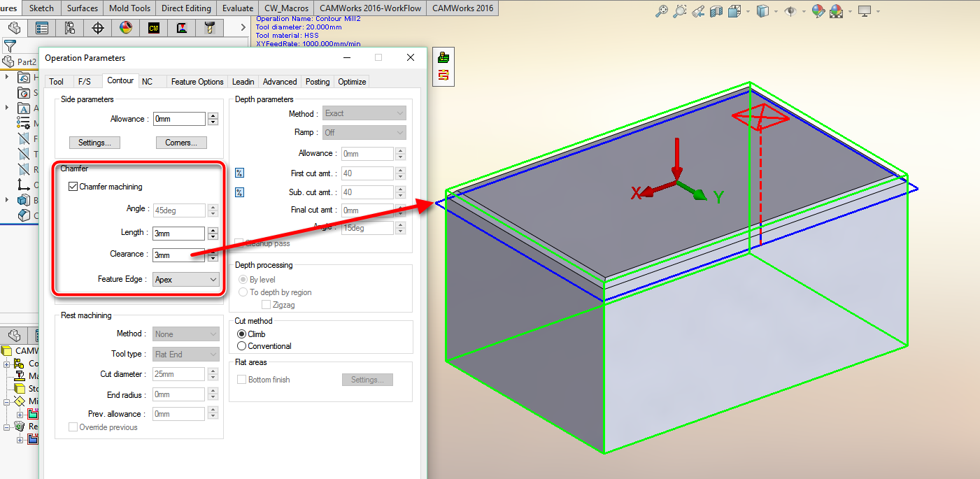980x479 pixels.
Task: Select the Conventional cut method
Action: tap(242, 346)
